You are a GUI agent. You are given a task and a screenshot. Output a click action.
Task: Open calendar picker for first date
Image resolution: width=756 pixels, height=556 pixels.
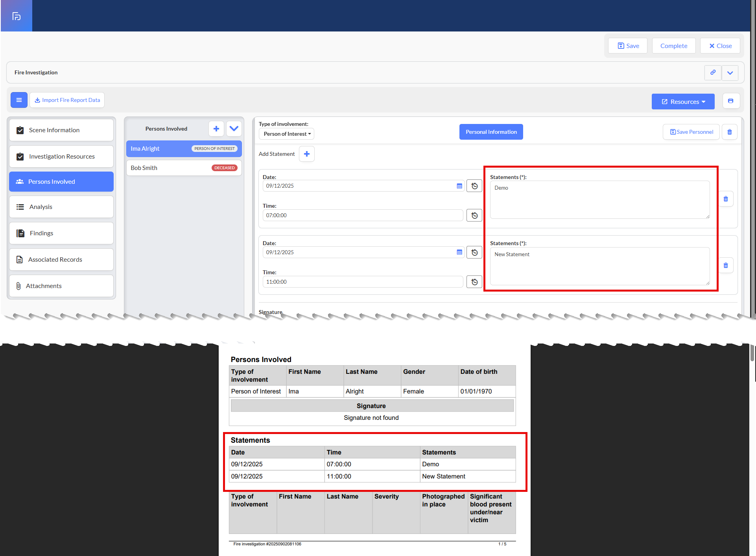tap(459, 186)
